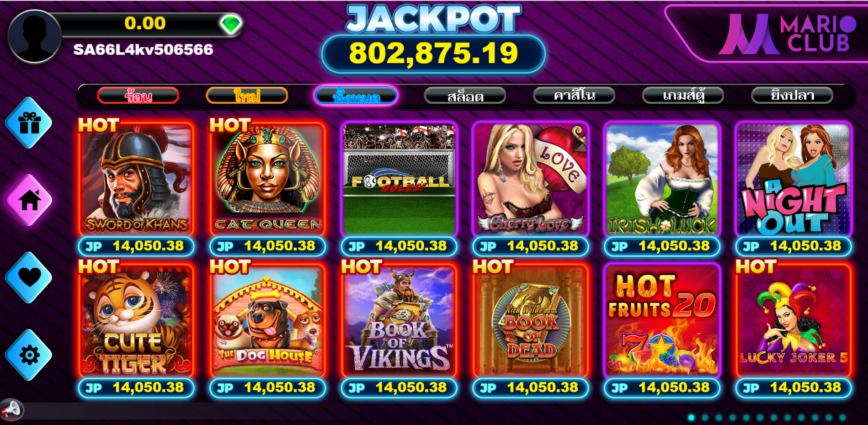868x425 pixels.
Task: Play Hot Fruits 20 game
Action: pos(662,320)
